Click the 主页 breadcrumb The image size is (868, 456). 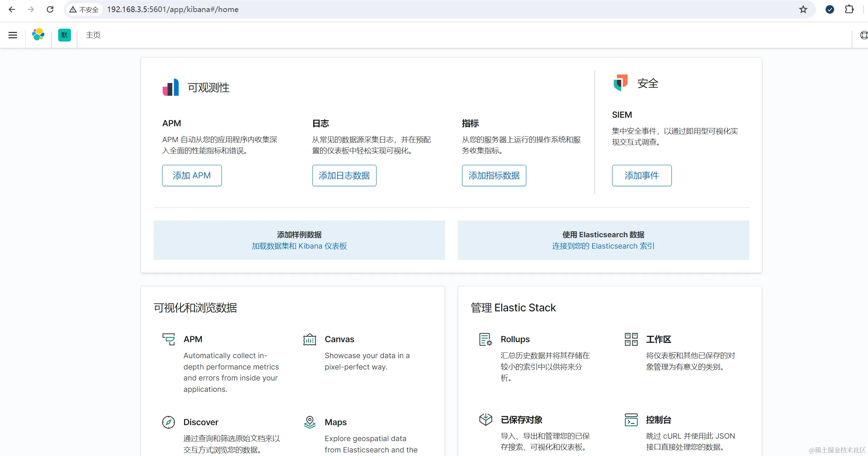pos(93,35)
